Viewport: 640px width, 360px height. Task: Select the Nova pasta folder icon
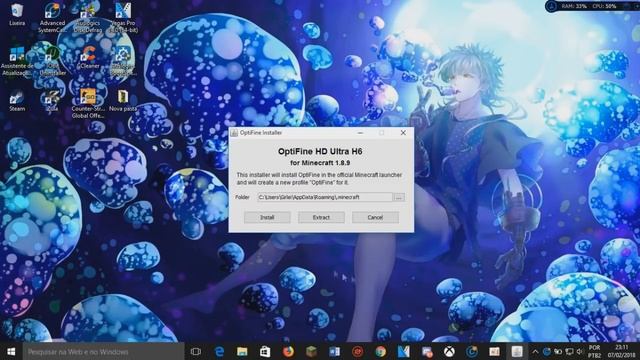(123, 100)
